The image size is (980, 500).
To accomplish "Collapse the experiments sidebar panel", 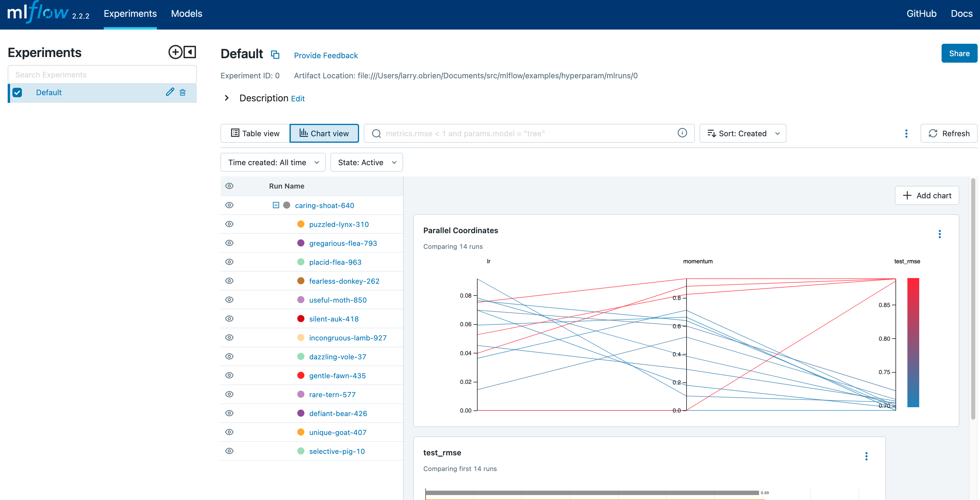I will point(190,52).
